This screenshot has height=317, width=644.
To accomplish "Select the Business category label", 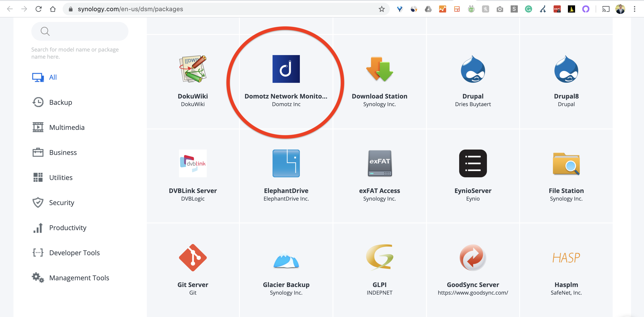I will coord(63,152).
